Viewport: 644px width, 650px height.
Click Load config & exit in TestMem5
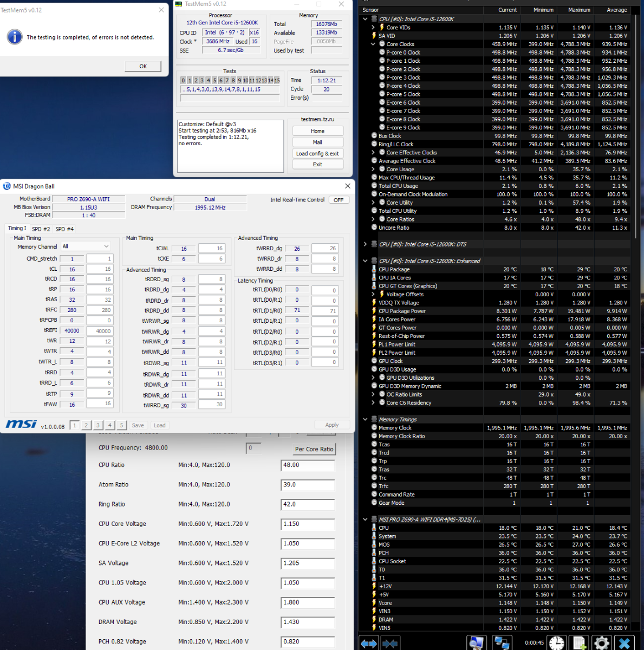pos(318,153)
